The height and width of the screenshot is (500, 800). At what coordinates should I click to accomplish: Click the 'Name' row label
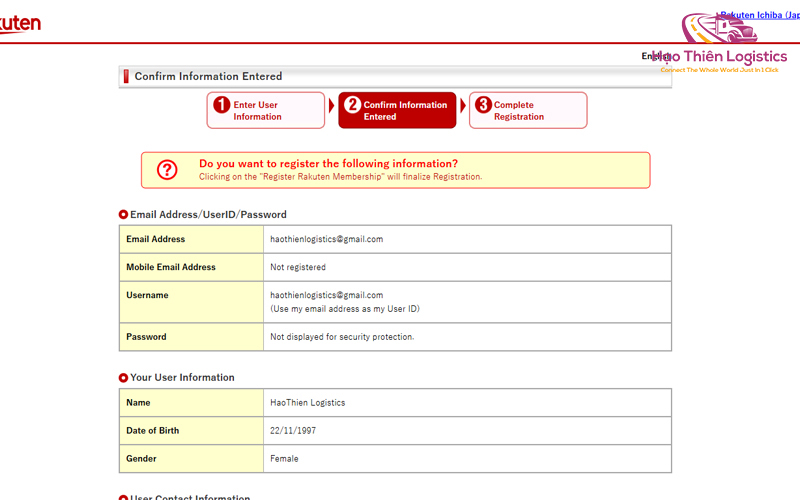point(138,403)
